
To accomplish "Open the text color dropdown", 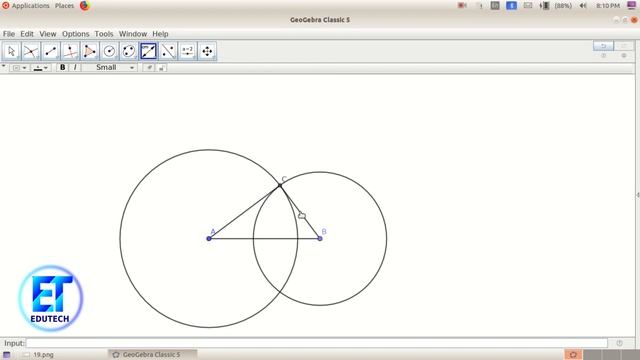I will click(40, 68).
